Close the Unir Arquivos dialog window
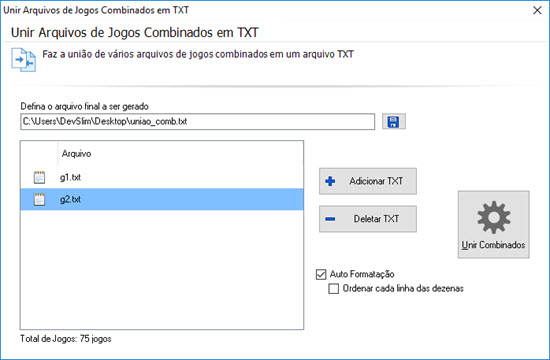 537,10
